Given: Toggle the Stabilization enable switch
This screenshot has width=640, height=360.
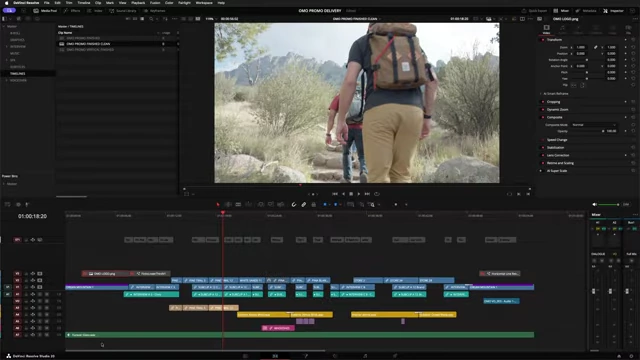Looking at the screenshot, I should tap(543, 147).
